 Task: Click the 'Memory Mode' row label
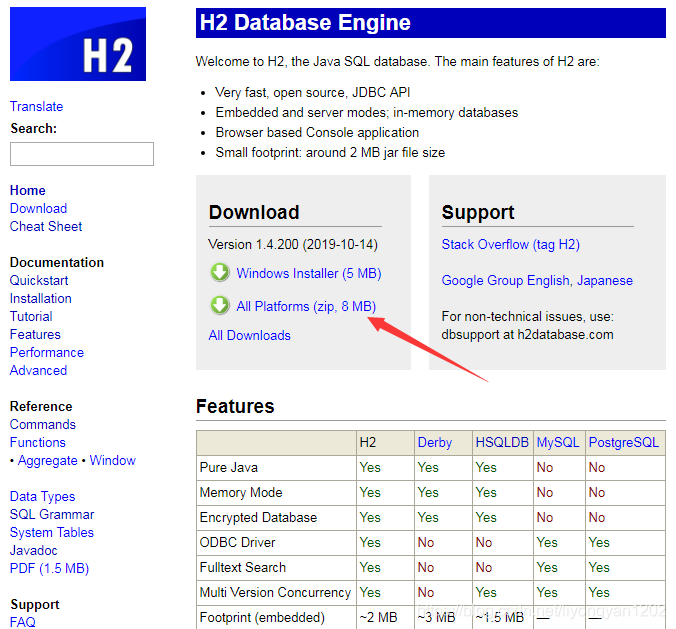pyautogui.click(x=241, y=492)
